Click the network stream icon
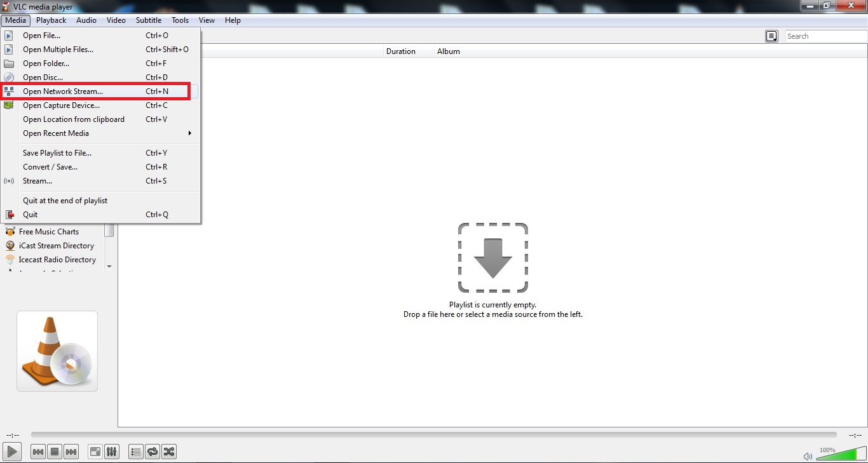The image size is (868, 463). 9,91
